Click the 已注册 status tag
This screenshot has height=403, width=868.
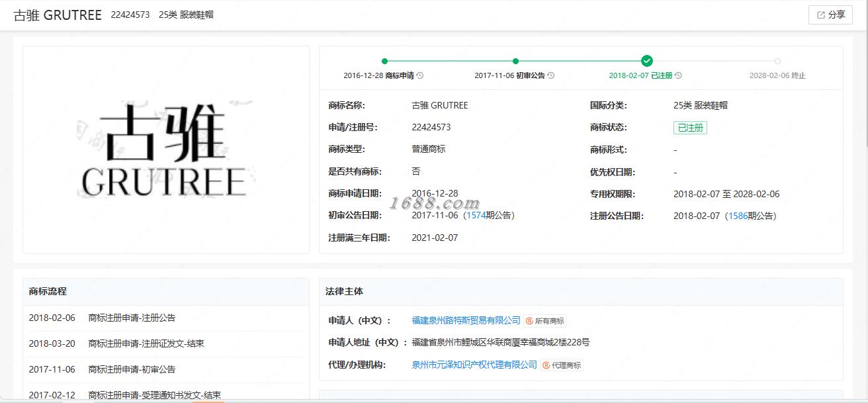[x=690, y=128]
